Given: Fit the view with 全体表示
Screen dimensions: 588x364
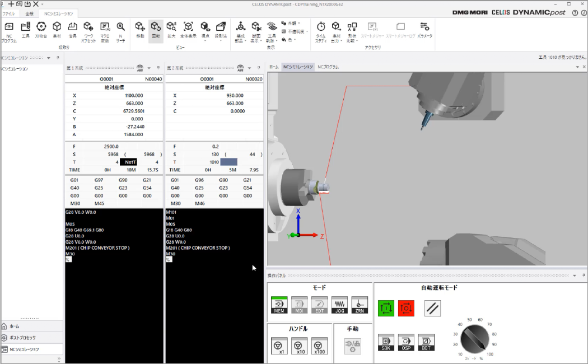Looking at the screenshot, I should pyautogui.click(x=188, y=30).
